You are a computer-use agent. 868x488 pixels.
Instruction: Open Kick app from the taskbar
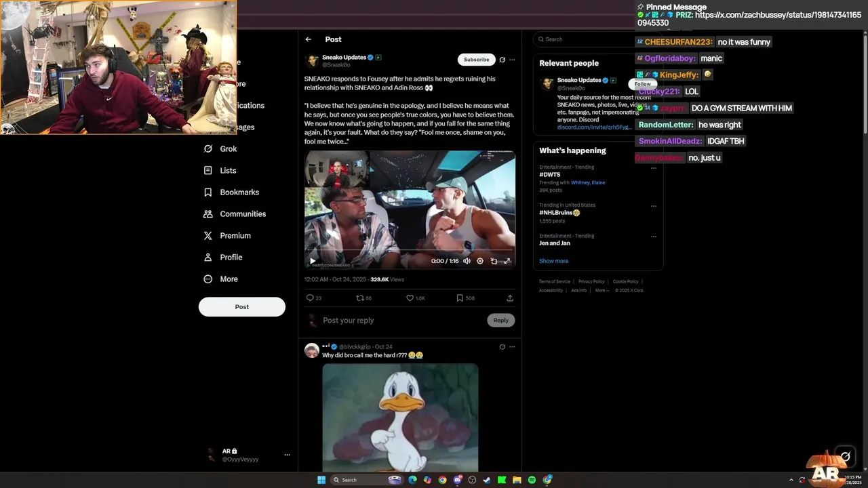(x=502, y=480)
